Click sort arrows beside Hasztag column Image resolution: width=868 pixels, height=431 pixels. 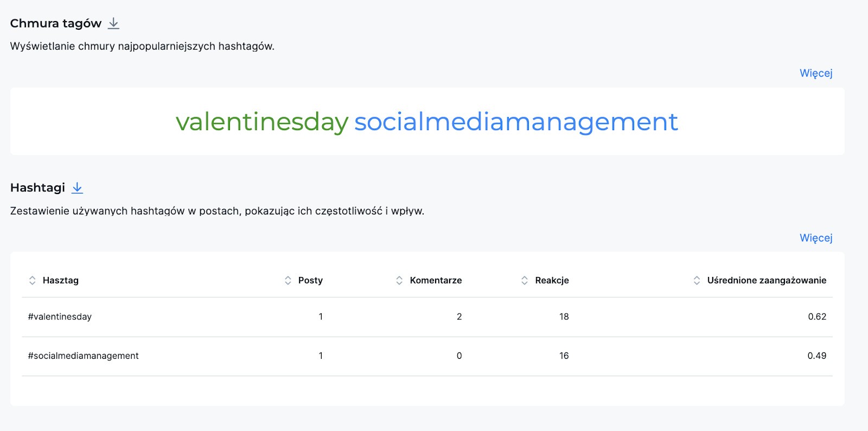[32, 280]
